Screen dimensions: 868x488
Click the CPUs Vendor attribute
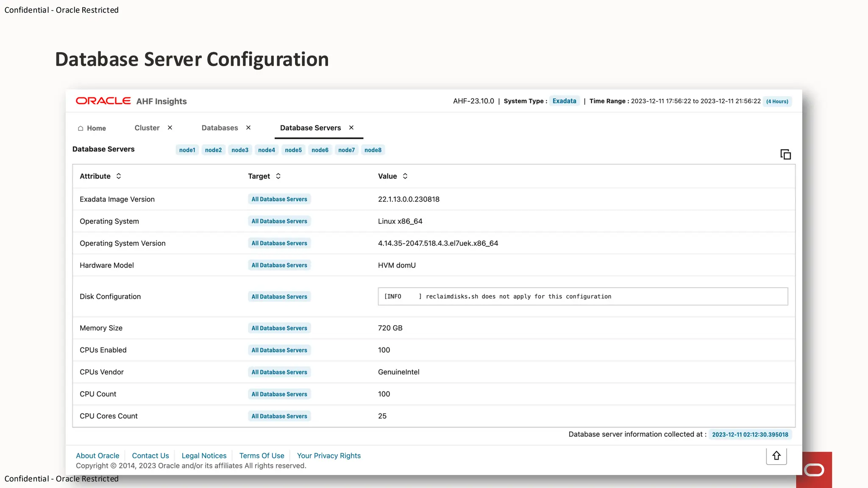click(101, 372)
